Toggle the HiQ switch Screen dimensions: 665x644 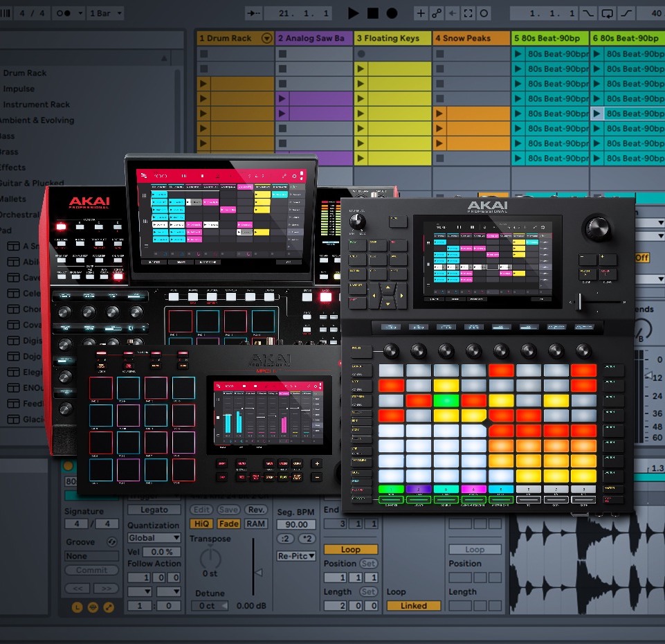pos(201,524)
